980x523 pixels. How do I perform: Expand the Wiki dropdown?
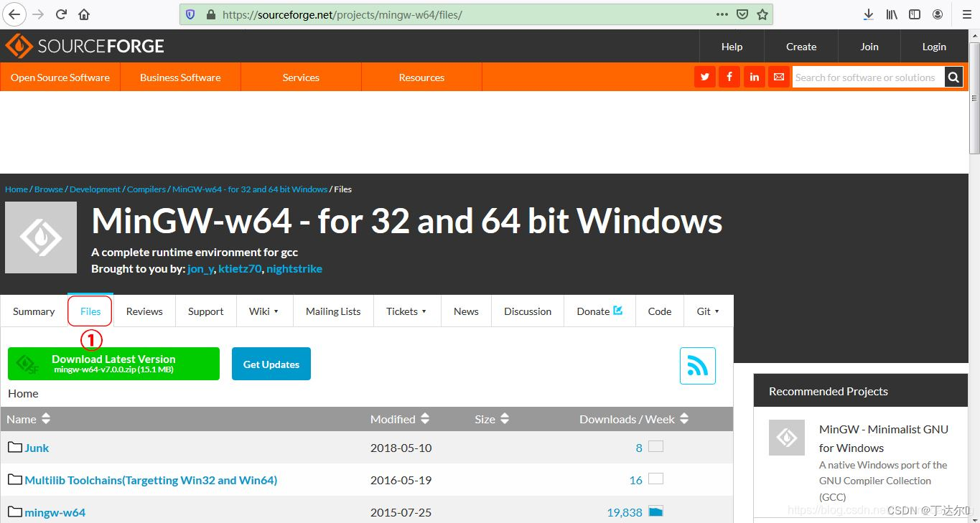click(x=263, y=311)
